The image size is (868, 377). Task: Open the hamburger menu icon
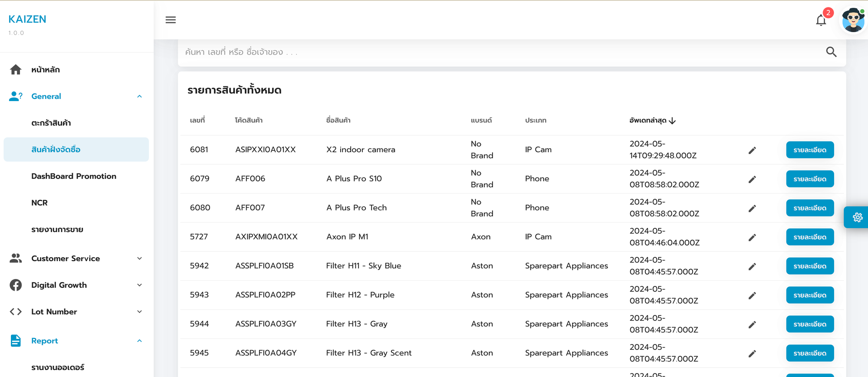pos(171,20)
